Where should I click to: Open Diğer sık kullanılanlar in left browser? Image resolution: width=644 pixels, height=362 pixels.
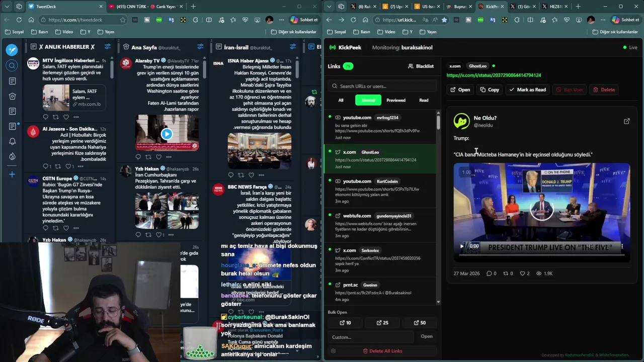point(293,32)
